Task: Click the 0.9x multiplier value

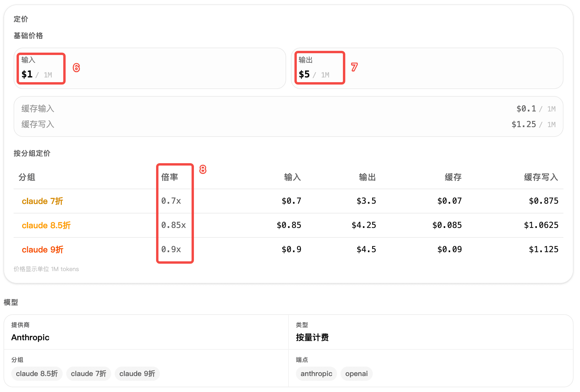Action: 171,250
